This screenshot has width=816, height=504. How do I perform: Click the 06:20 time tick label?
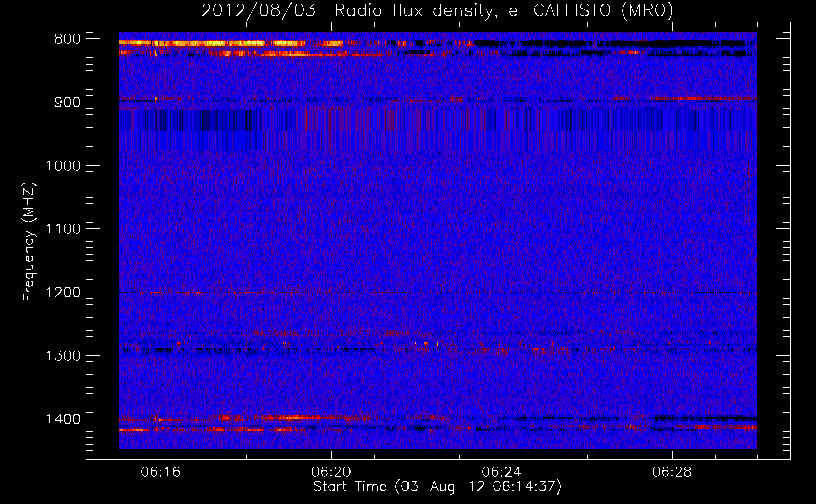pyautogui.click(x=331, y=472)
